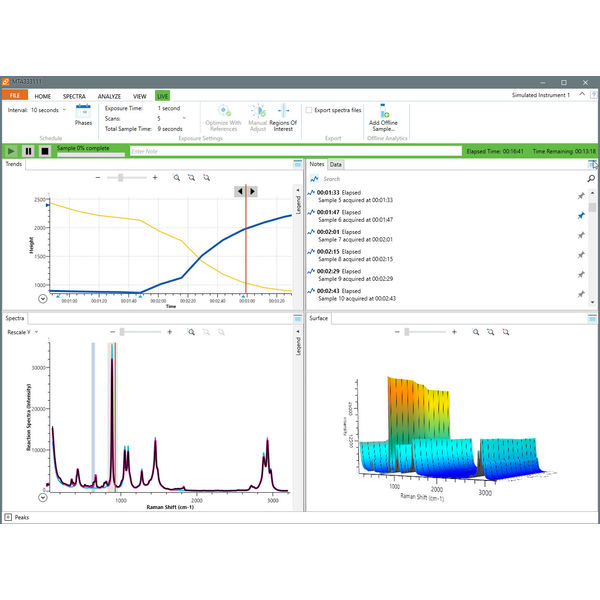Click the search magnifier in Notes panel
This screenshot has width=600, height=600.
tap(592, 178)
